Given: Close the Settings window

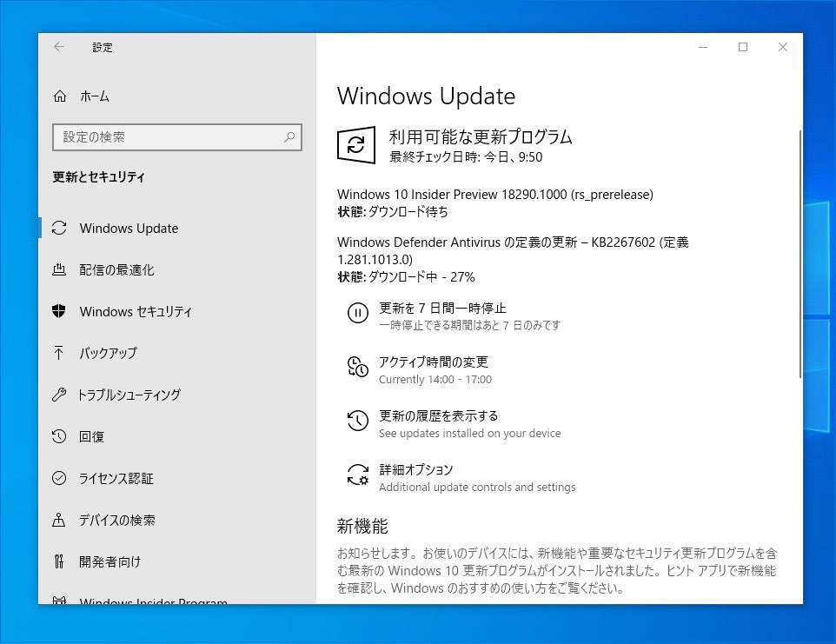Looking at the screenshot, I should click(x=783, y=47).
